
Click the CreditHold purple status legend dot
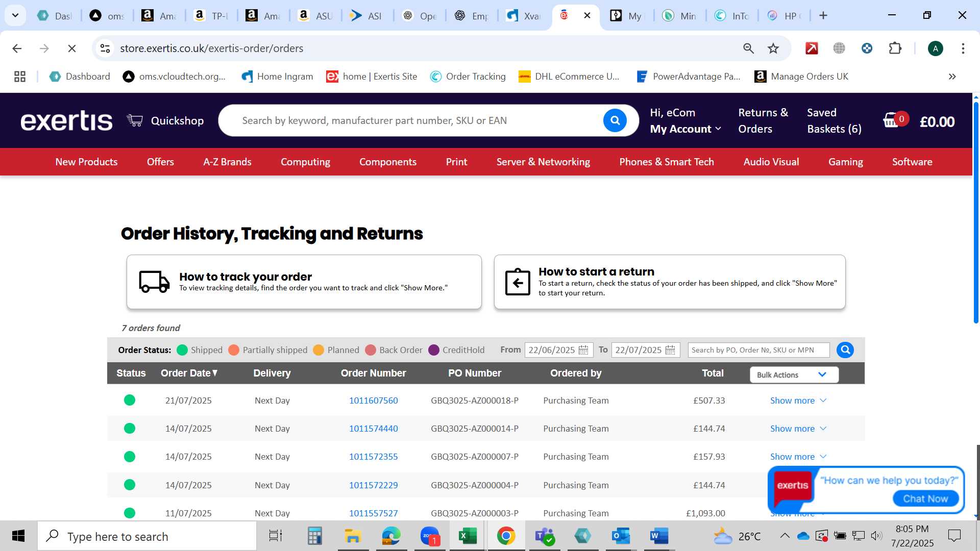(x=434, y=350)
